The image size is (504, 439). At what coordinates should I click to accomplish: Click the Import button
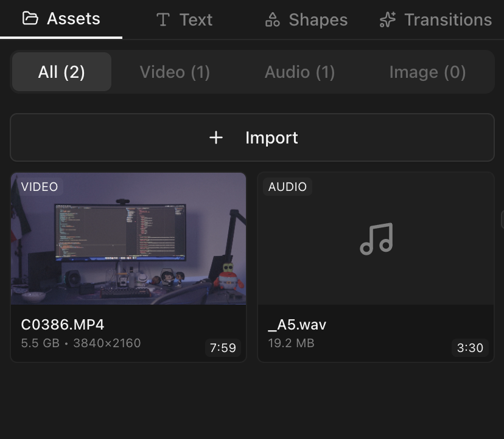click(x=252, y=137)
